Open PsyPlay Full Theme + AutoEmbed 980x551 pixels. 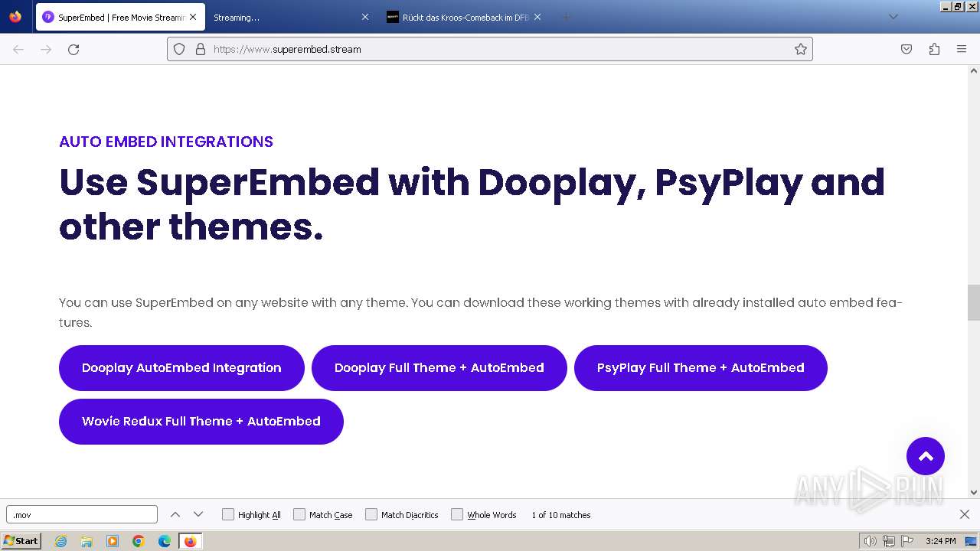tap(701, 368)
